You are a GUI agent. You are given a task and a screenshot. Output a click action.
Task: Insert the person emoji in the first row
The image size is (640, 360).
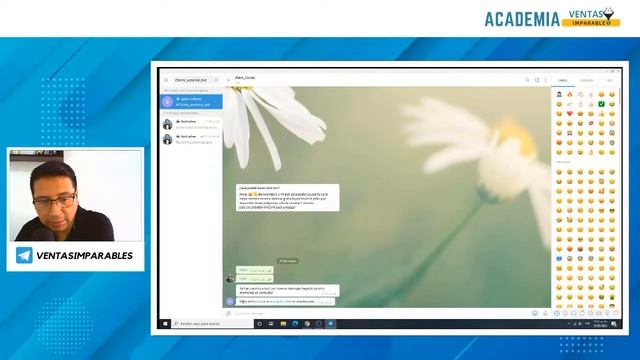click(559, 94)
